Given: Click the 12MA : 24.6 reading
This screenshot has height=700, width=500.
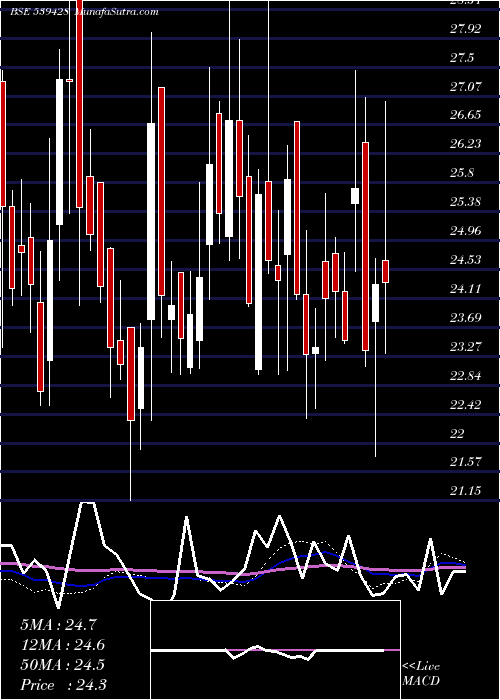Looking at the screenshot, I should [x=62, y=645].
